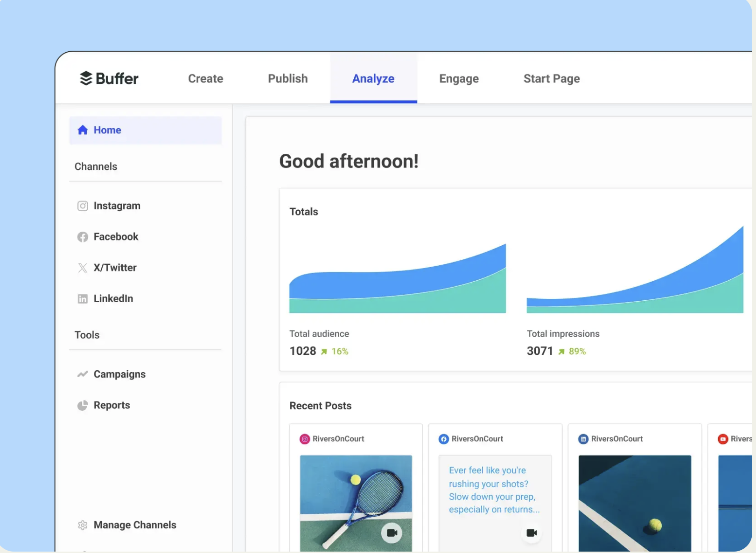Open the tennis racket post thumbnail
This screenshot has width=756, height=553.
click(x=356, y=503)
